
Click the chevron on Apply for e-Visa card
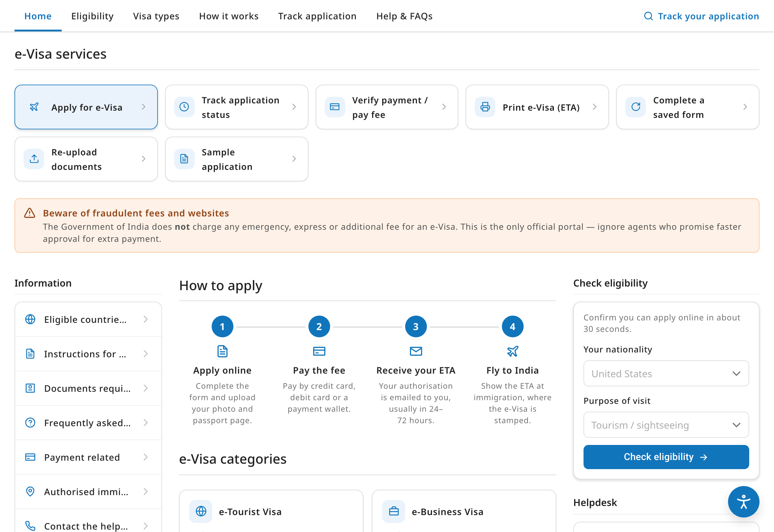coord(144,107)
